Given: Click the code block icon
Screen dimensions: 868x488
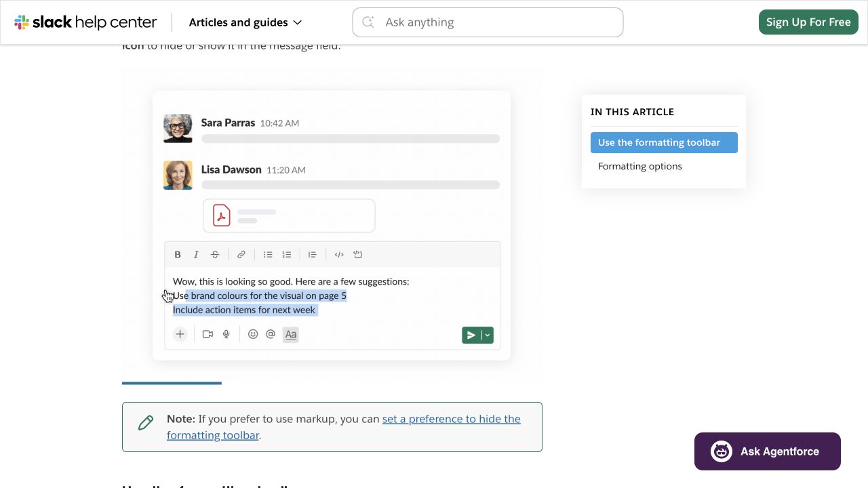Looking at the screenshot, I should (358, 255).
